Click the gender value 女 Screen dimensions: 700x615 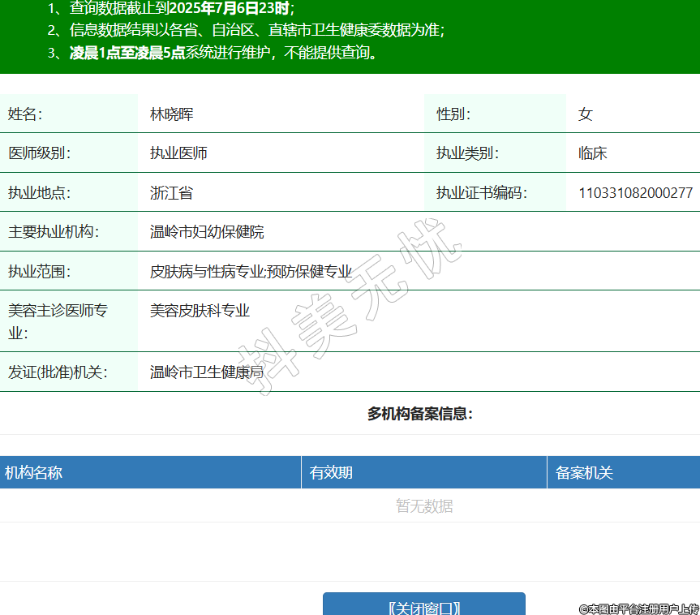[x=585, y=114]
